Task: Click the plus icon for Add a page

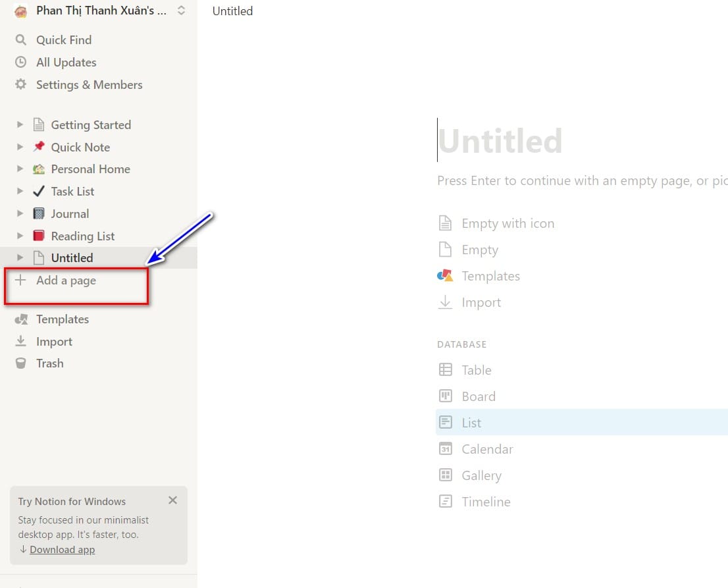Action: coord(20,280)
